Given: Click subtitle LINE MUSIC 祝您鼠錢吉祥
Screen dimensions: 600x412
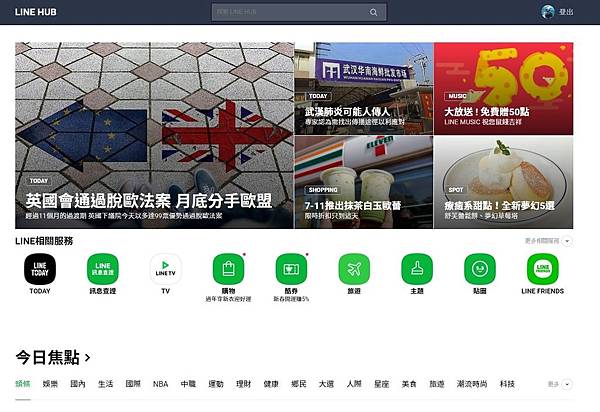Looking at the screenshot, I should [x=483, y=122].
